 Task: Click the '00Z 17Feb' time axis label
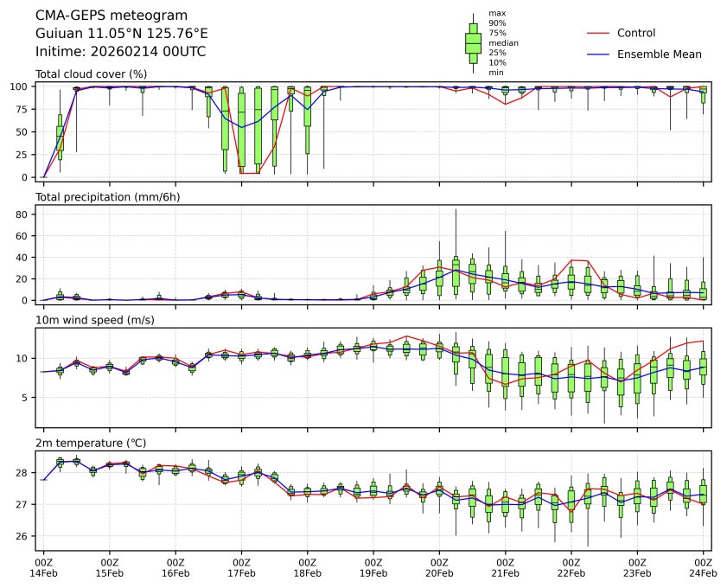[x=241, y=567]
